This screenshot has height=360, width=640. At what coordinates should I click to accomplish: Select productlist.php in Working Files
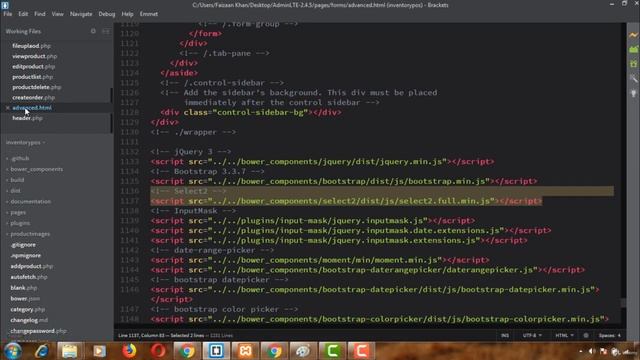coord(33,77)
